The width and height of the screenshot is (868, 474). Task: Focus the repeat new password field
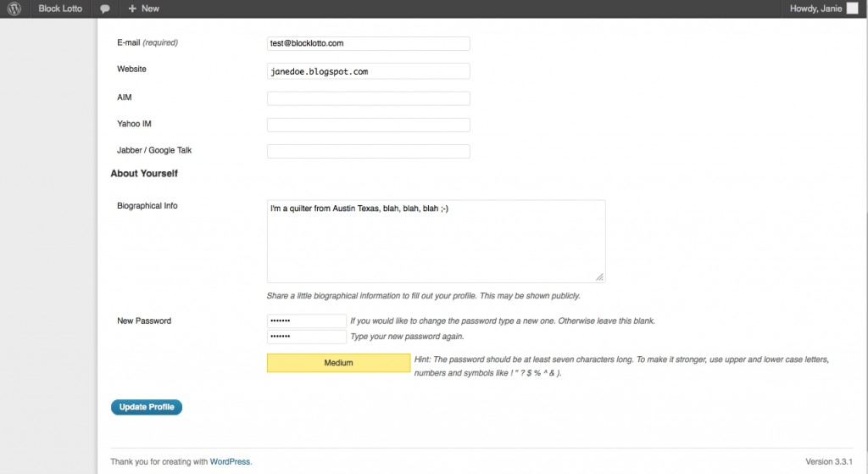(x=307, y=337)
